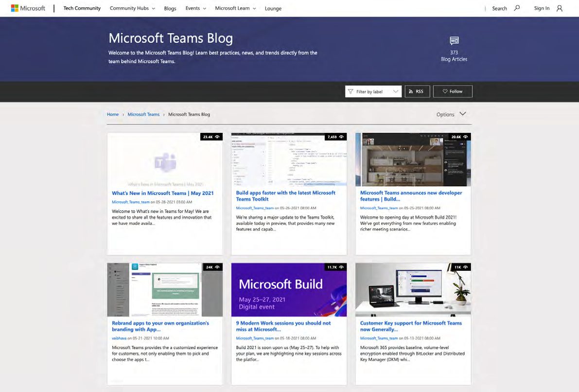
Task: Click the excerpt 'Build 2021 is soon upon us'
Action: point(289,353)
